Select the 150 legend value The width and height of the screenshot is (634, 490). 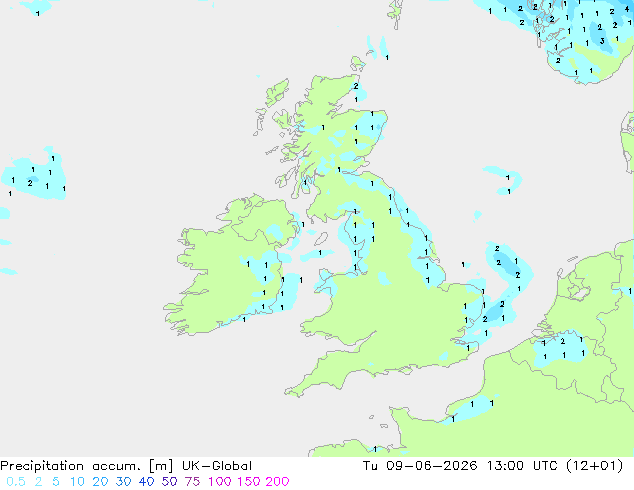249,482
